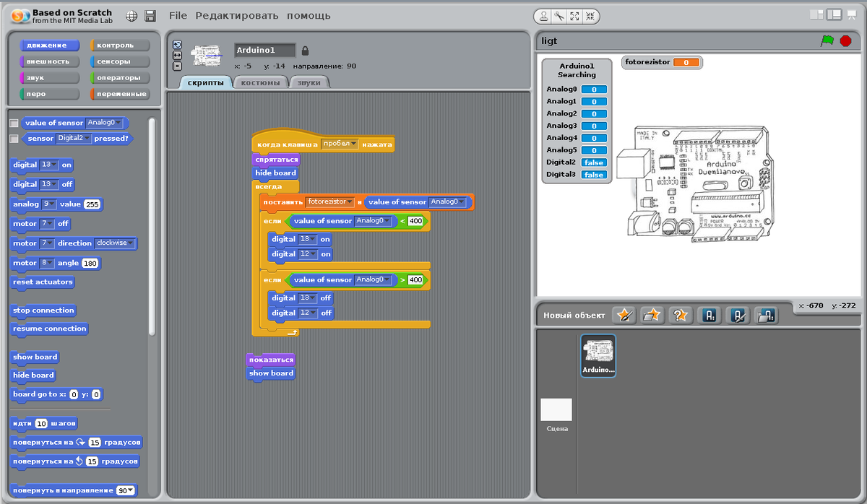Image resolution: width=867 pixels, height=504 pixels.
Task: Open fotorezistor variable dropdown in script
Action: (329, 202)
